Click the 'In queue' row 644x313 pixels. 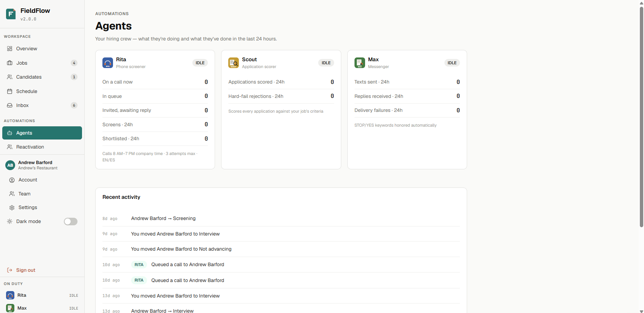[x=155, y=96]
